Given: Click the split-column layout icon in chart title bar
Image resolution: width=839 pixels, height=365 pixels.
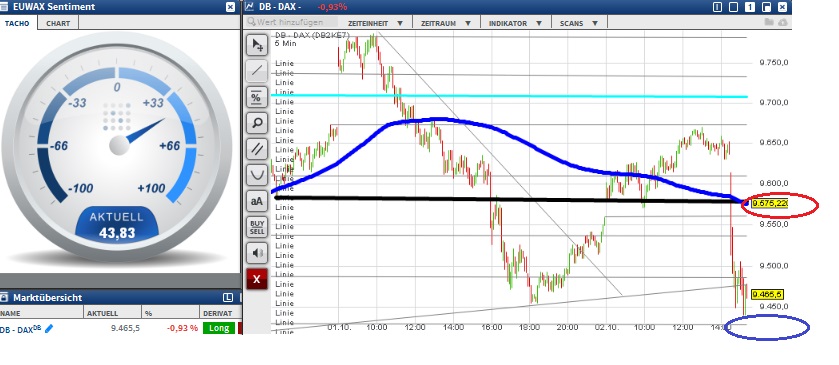Looking at the screenshot, I should point(718,7).
